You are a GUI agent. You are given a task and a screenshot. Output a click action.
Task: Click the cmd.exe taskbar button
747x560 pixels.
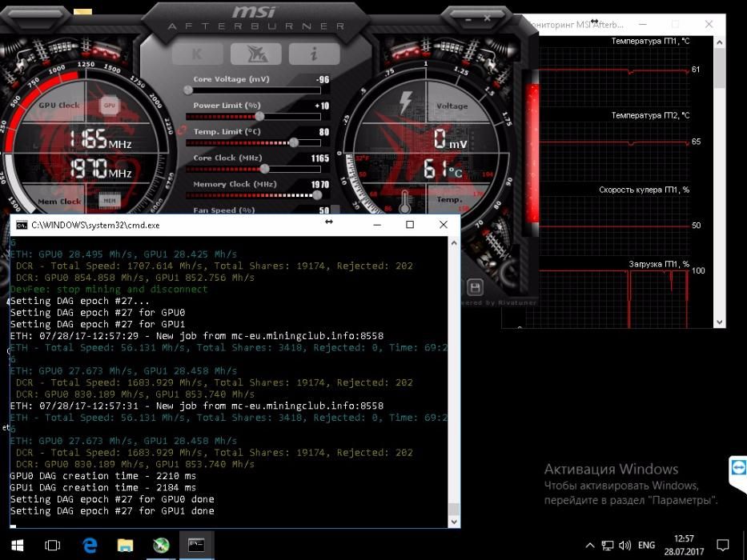click(196, 546)
